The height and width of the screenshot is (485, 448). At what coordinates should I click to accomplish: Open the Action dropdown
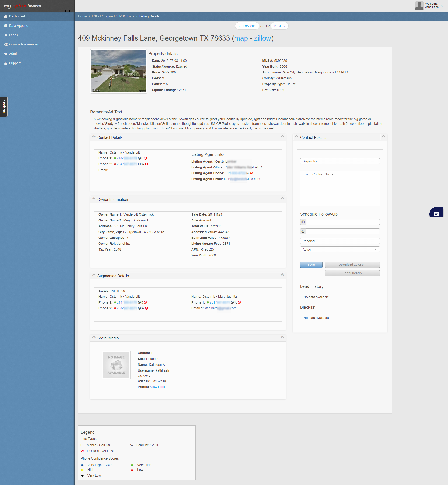[340, 249]
